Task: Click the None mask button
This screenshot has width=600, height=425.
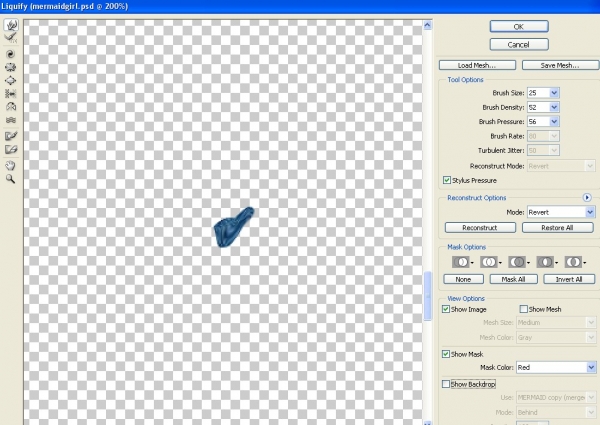Action: [x=463, y=279]
